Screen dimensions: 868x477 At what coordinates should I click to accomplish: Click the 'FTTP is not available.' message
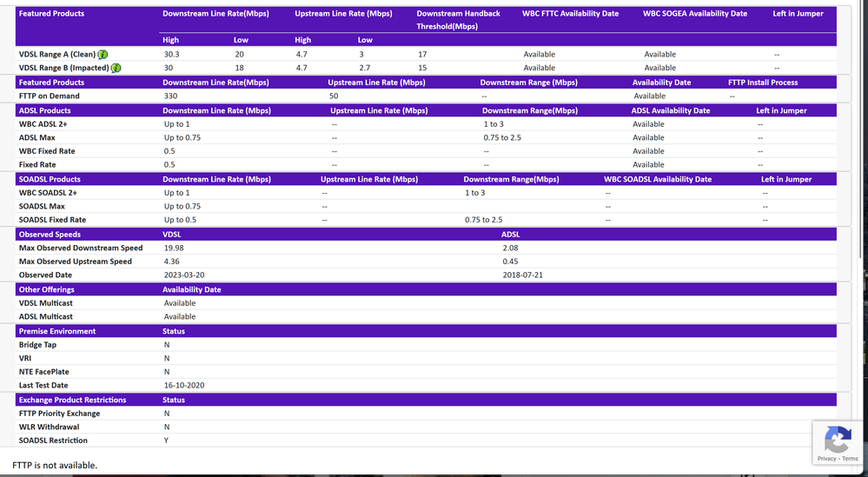55,466
